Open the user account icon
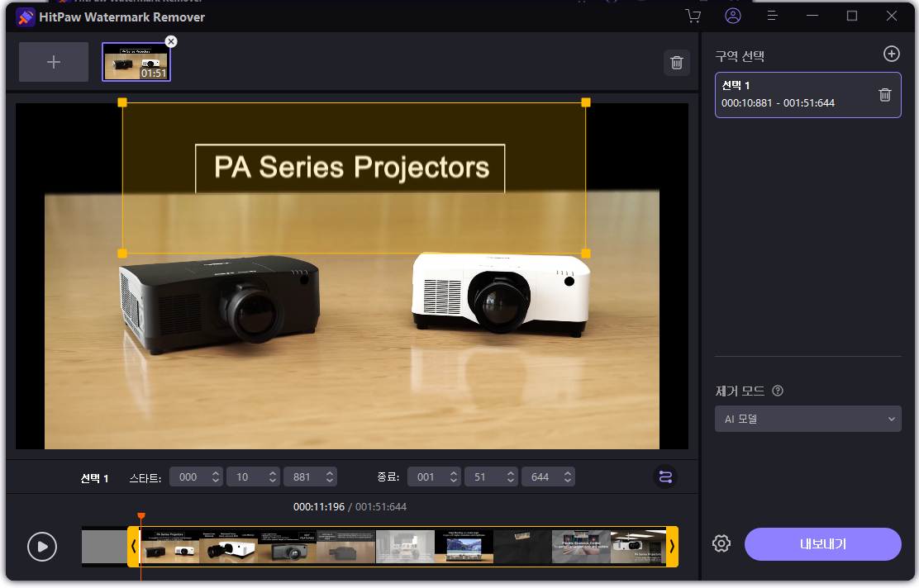Viewport: 919px width, 588px height. (732, 16)
